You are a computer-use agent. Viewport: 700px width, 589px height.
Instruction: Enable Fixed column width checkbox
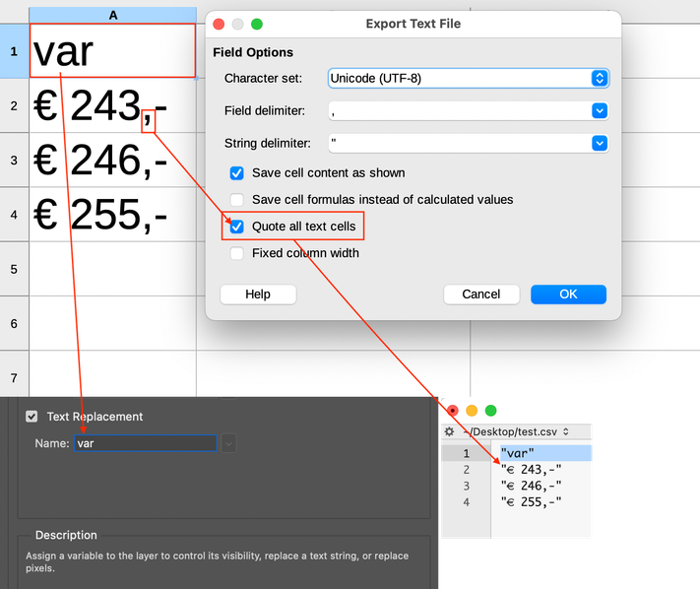[236, 253]
